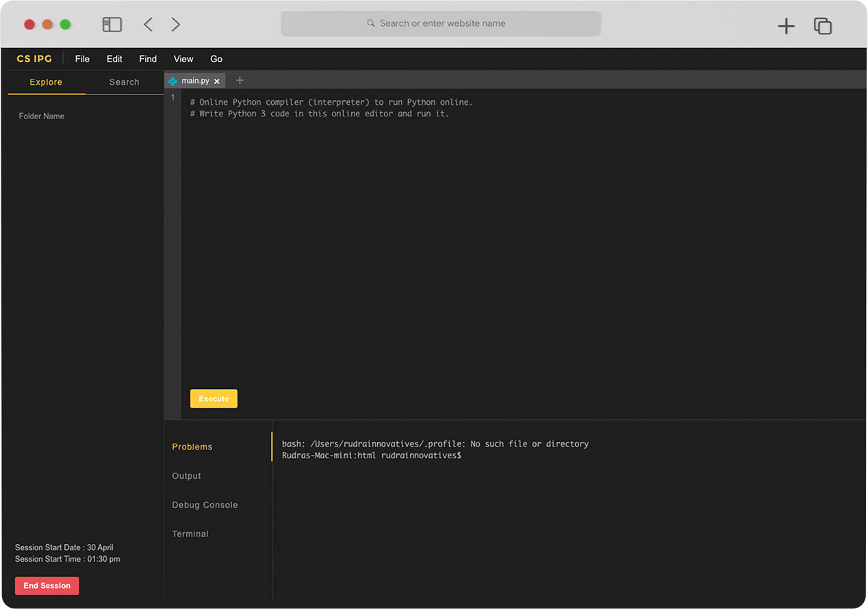
Task: Run the code with the Execute button
Action: pos(214,399)
